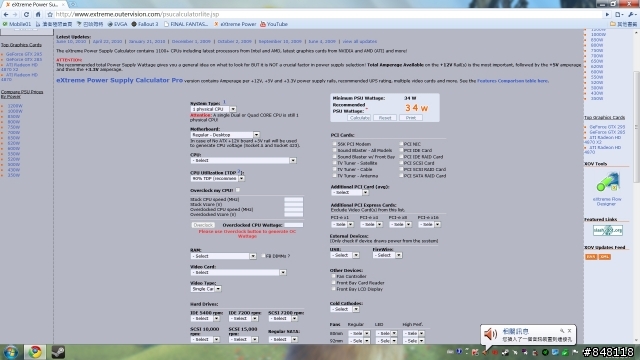Open the view all updates link
Screen dimensions: 640x360
(x=360, y=42)
